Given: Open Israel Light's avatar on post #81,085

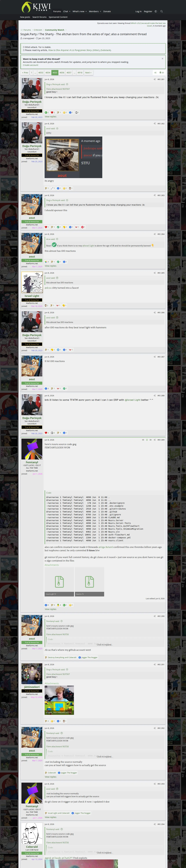Looking at the screenshot, I should tap(32, 282).
